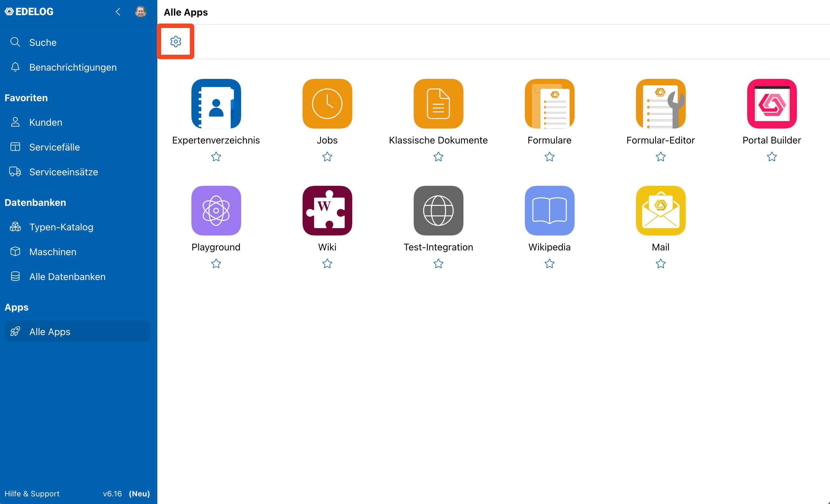Star the Formular-Editor app
This screenshot has height=504, width=830.
point(661,157)
